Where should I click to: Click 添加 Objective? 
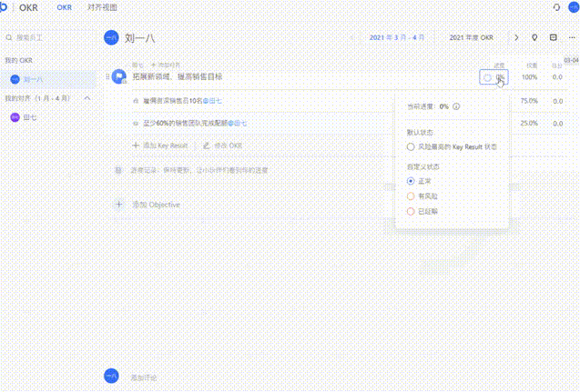click(x=156, y=205)
